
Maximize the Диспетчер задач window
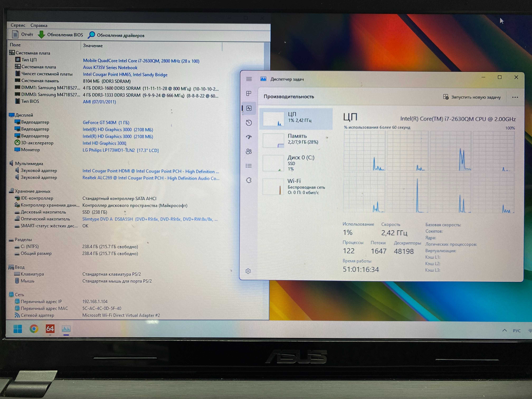click(x=500, y=77)
